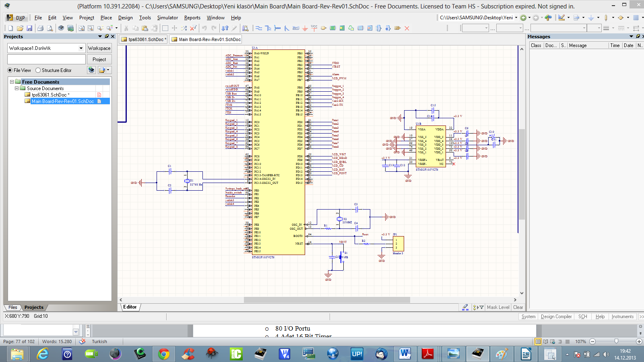Select Main Board-Rev-Rev01.SchDoc in project tree
Viewport: 644px width, 362px height.
click(x=63, y=101)
